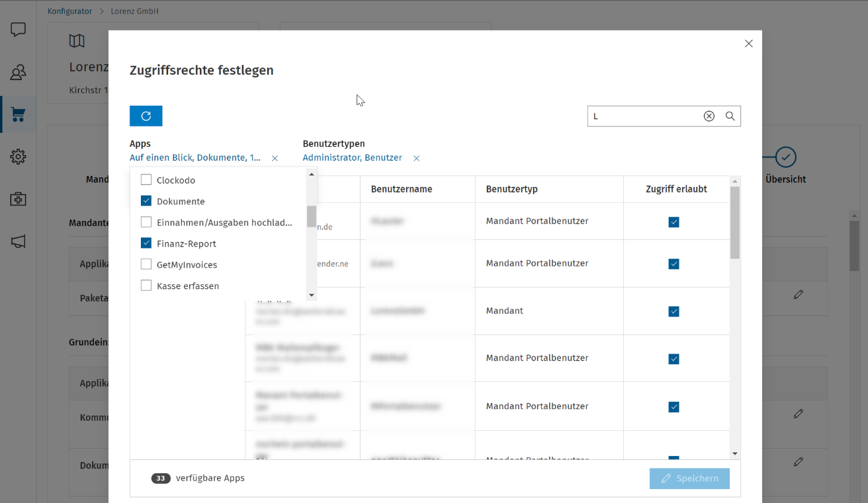Viewport: 868px width, 503px height.
Task: Clear the search field text
Action: pyautogui.click(x=709, y=116)
